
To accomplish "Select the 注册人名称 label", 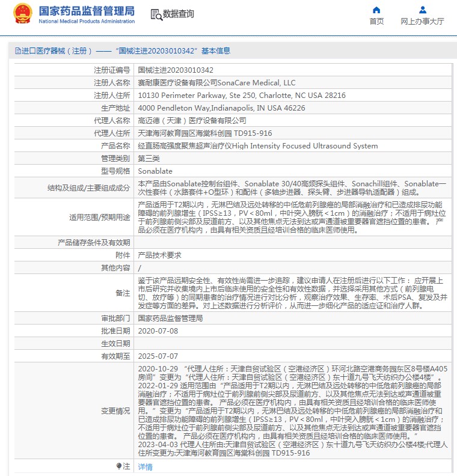I will [112, 82].
